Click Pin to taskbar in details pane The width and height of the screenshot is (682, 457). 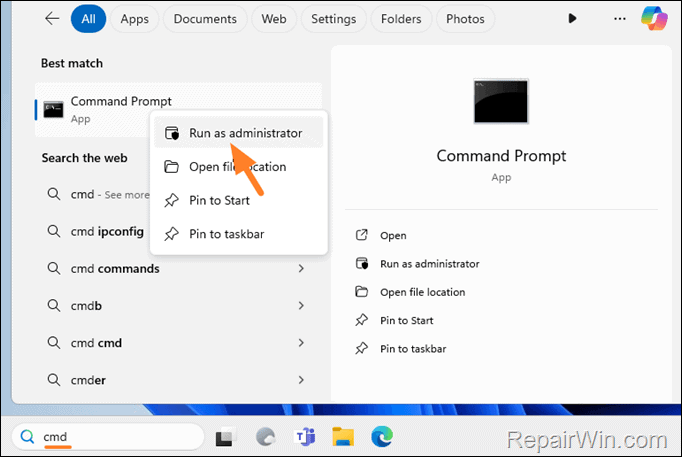click(413, 349)
